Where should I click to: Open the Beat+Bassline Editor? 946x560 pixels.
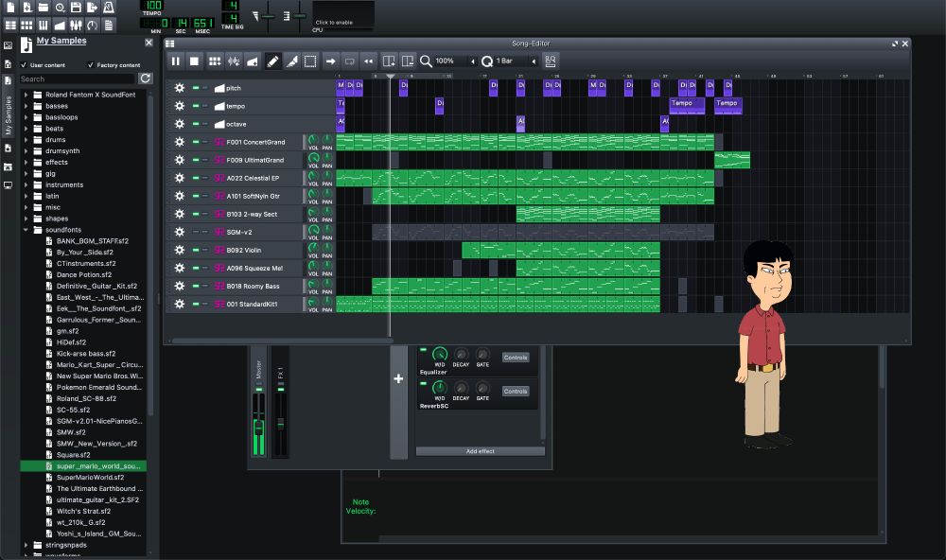click(x=26, y=25)
